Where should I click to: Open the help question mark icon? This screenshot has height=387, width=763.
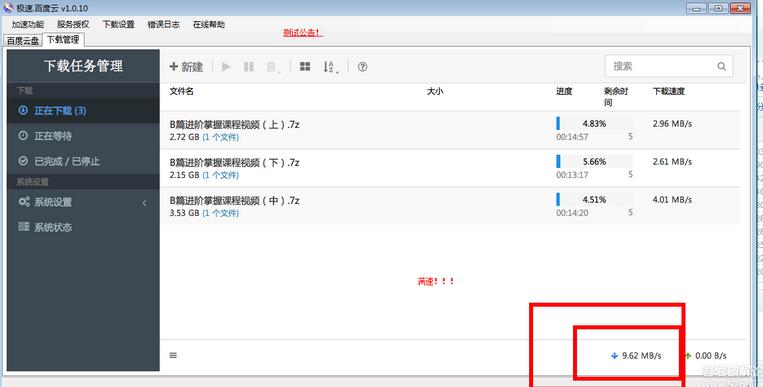(363, 67)
